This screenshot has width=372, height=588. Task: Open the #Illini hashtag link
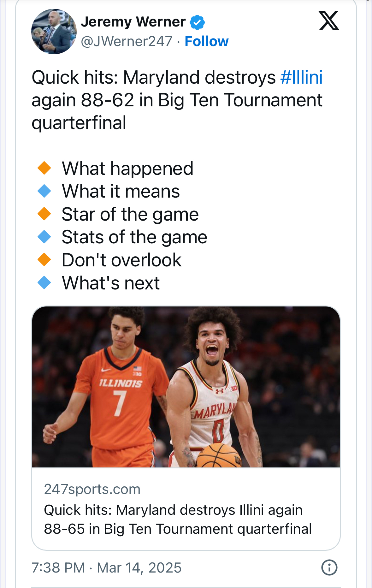pos(301,77)
